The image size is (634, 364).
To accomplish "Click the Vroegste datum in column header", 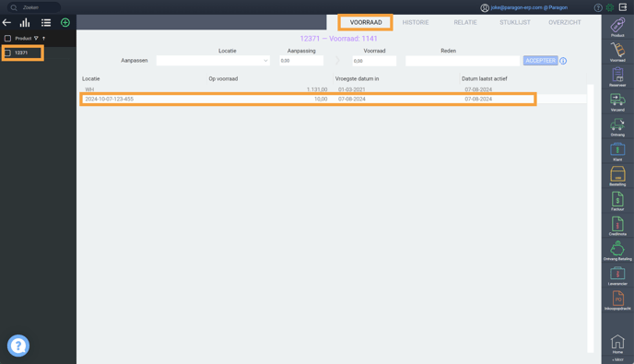I will click(357, 79).
